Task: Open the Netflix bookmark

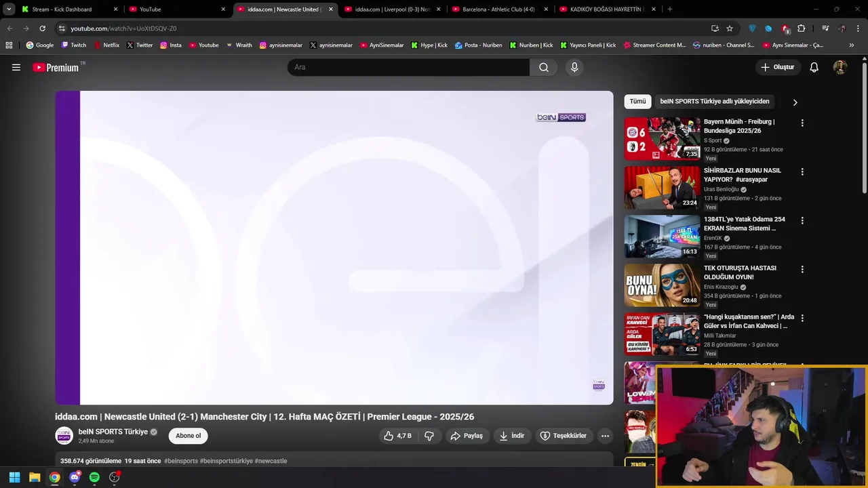Action: 106,45
